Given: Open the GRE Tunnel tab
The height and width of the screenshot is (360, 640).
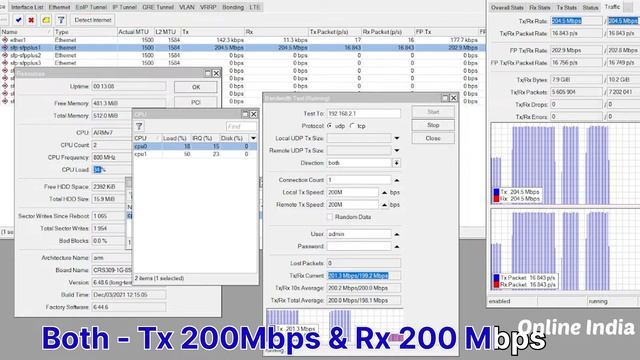Looking at the screenshot, I should 158,7.
